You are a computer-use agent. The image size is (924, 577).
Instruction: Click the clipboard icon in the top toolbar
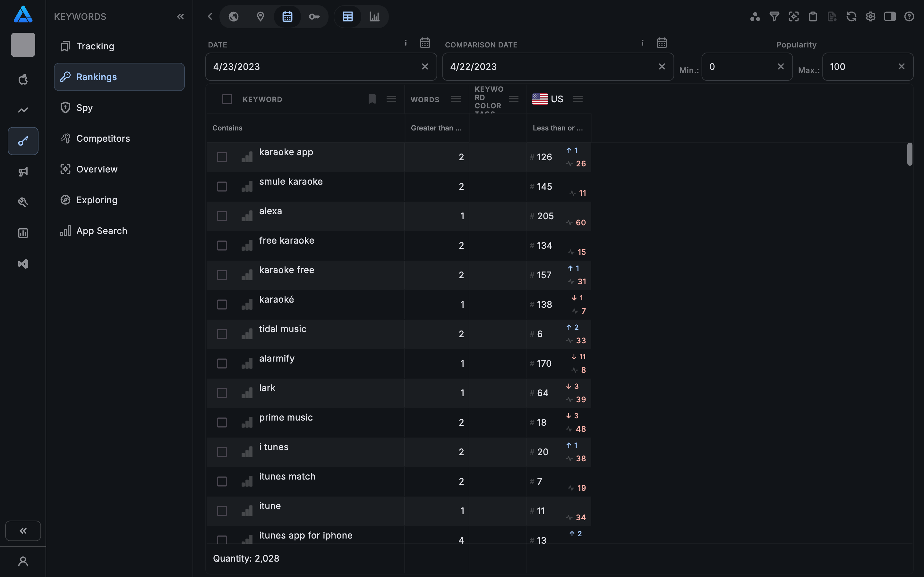(x=813, y=16)
